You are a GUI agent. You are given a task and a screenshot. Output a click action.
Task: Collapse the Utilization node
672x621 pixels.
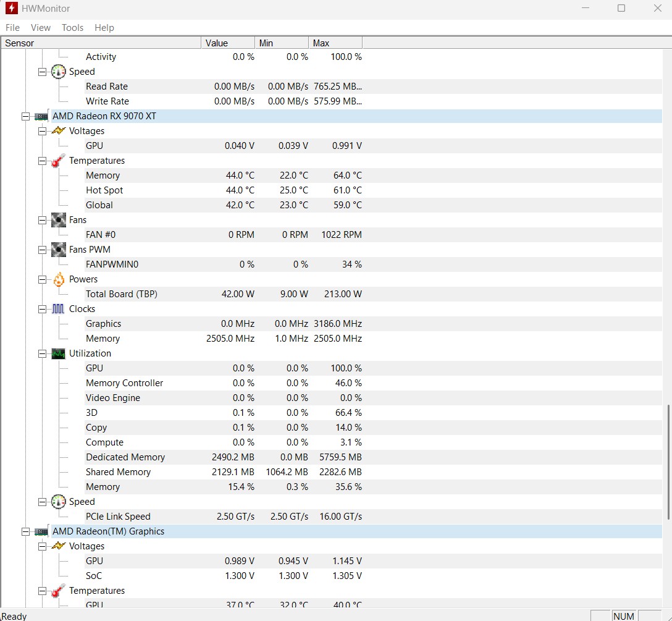point(42,354)
